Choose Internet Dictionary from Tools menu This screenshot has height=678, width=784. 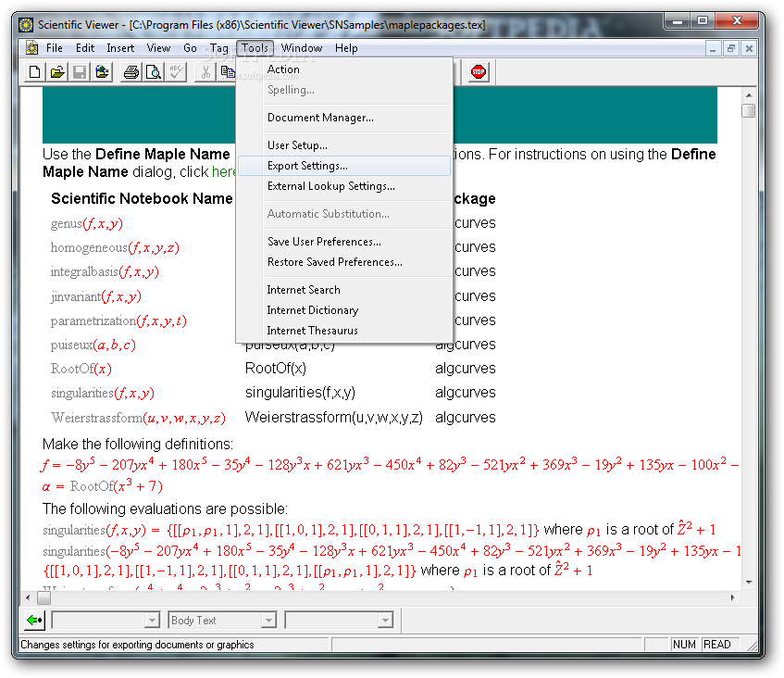(344, 310)
